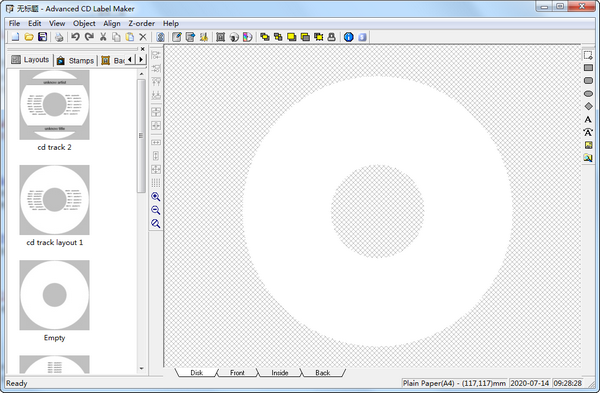Viewport: 600px width, 393px height.
Task: Switch to the Inside page tab
Action: click(280, 372)
